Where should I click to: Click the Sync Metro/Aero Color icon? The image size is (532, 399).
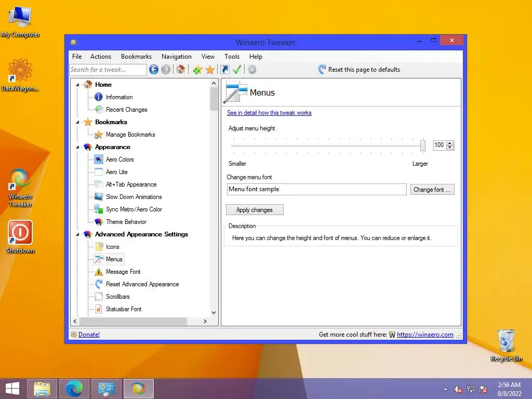point(99,209)
